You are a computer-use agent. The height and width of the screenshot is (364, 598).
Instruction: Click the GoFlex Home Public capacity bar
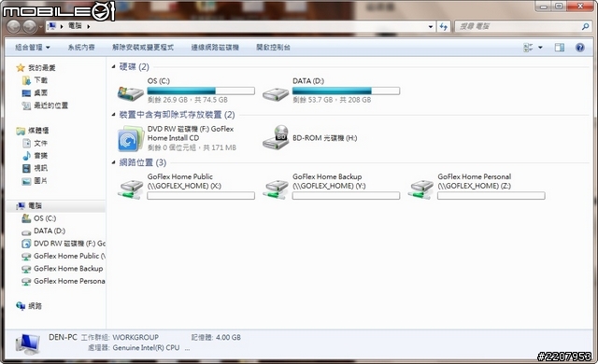[201, 196]
